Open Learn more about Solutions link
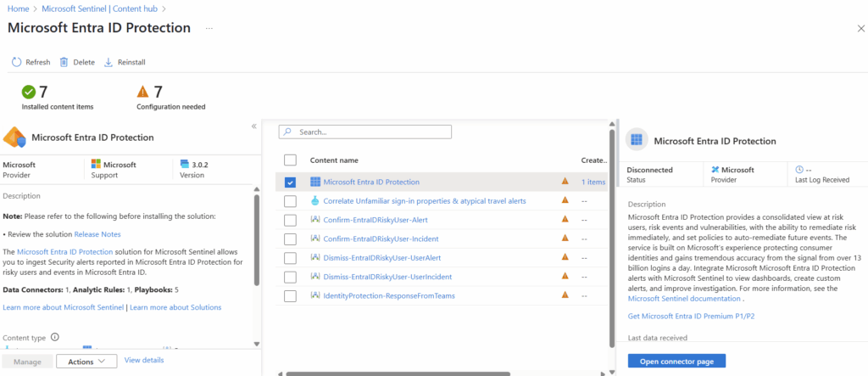 pyautogui.click(x=175, y=307)
